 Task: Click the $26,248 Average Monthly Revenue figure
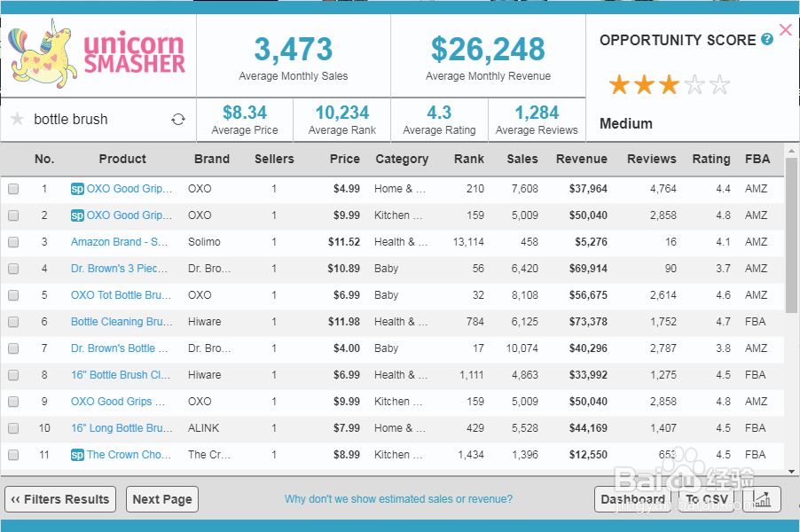[x=488, y=50]
